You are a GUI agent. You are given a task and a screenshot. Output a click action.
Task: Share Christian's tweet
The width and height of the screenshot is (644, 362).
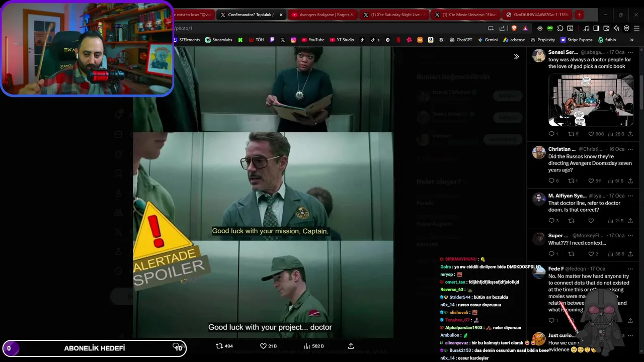pos(630,180)
